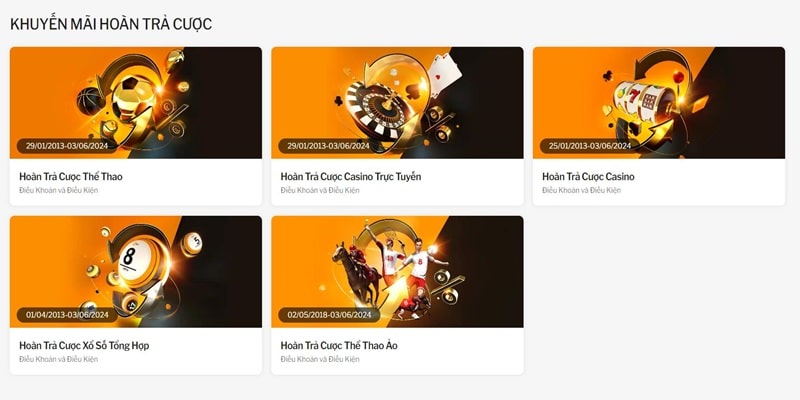Click the Hoàn Trả Cược Thể Thao Ảo title
Viewport: 800px width, 400px height.
[x=339, y=345]
